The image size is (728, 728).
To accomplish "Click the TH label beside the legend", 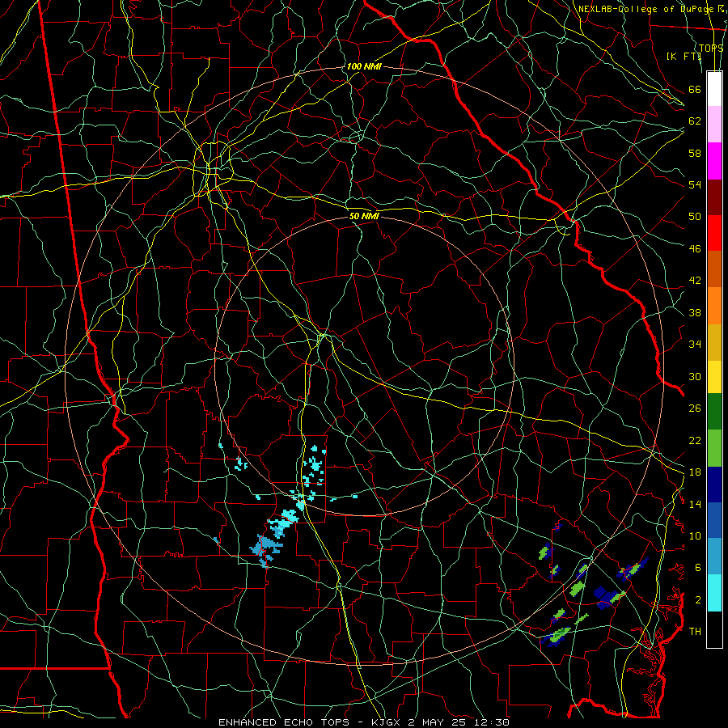I will click(x=695, y=631).
